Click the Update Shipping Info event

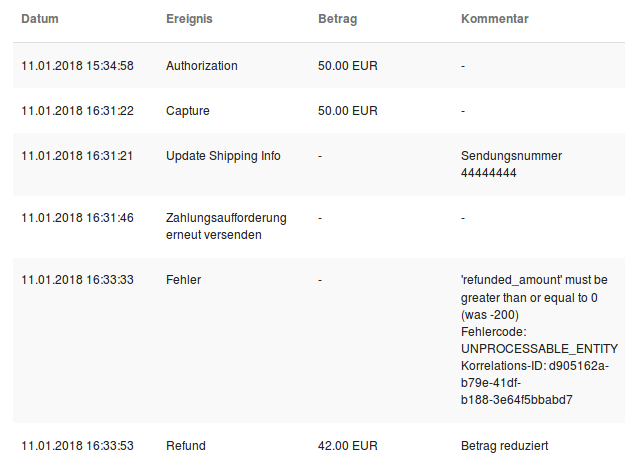pos(223,155)
